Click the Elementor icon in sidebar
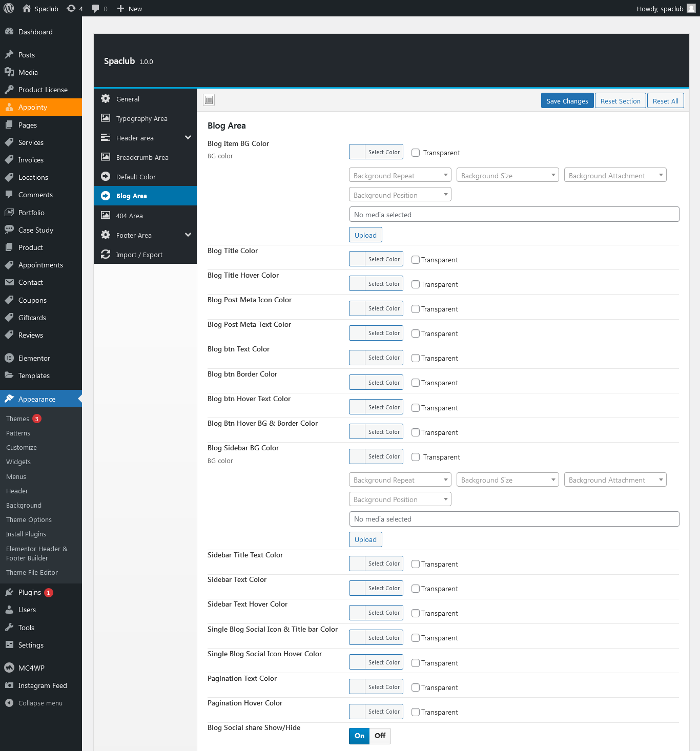The image size is (700, 751). click(x=9, y=358)
